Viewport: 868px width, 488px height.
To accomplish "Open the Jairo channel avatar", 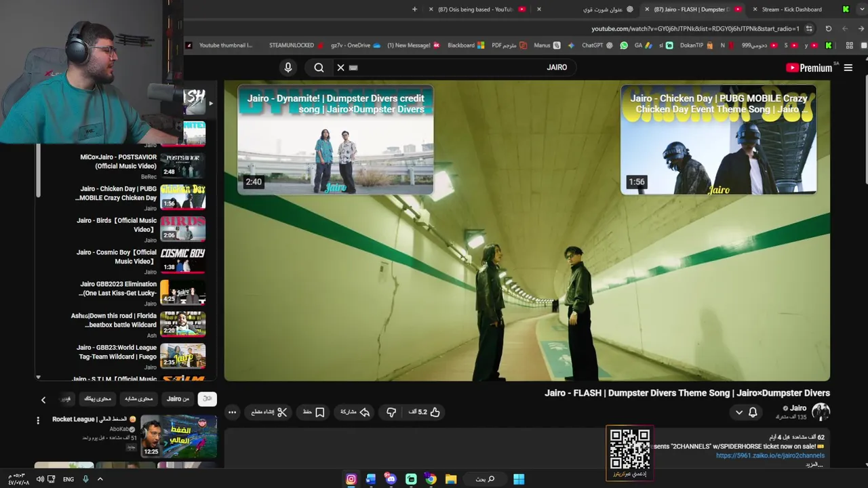I will coord(821,411).
